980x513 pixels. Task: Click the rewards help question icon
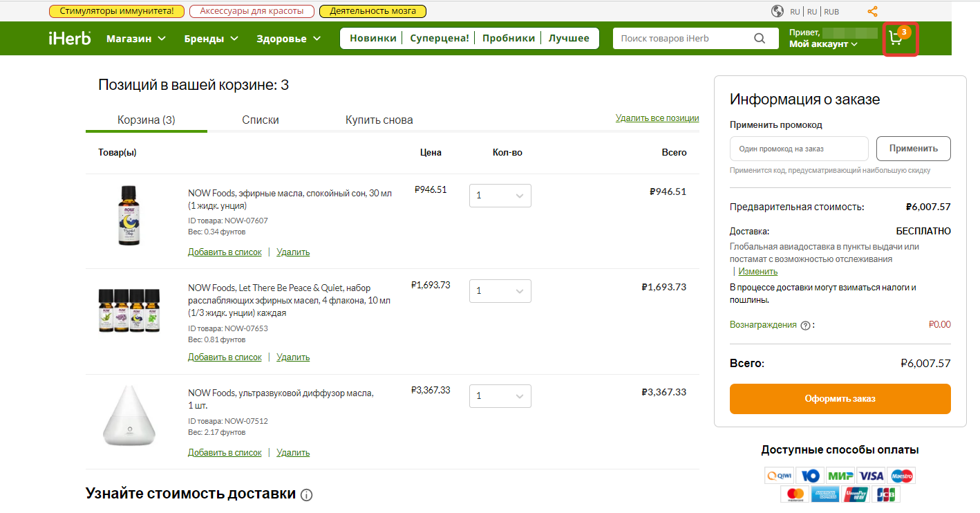tap(805, 326)
